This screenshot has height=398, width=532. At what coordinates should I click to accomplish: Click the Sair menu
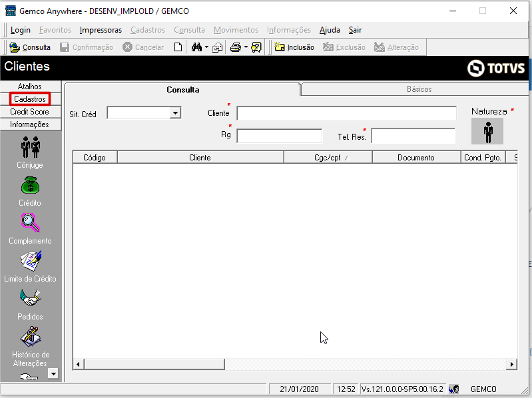[356, 30]
